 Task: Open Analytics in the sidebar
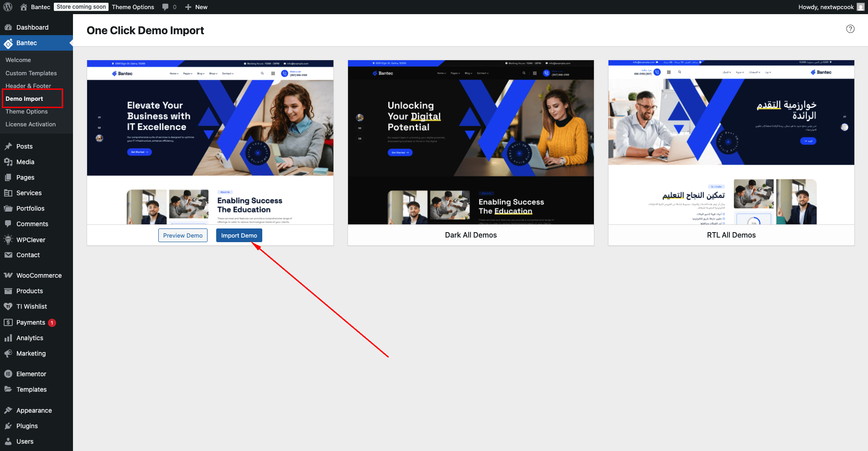30,338
